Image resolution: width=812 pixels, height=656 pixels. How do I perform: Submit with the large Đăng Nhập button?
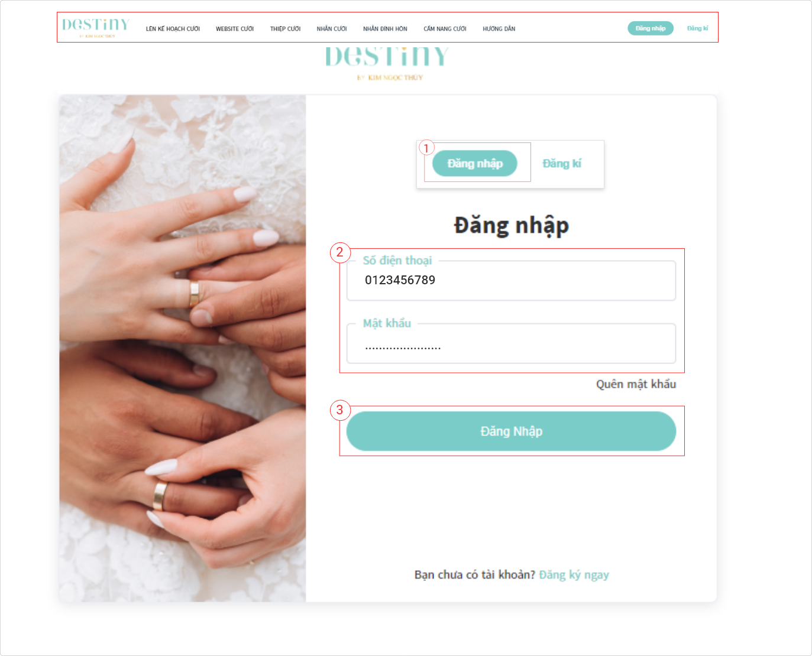tap(511, 431)
